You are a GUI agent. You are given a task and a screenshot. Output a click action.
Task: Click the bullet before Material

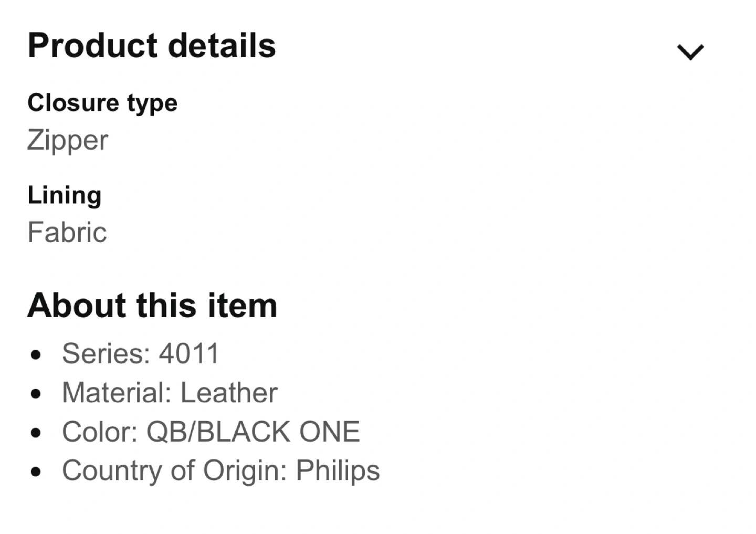click(36, 394)
